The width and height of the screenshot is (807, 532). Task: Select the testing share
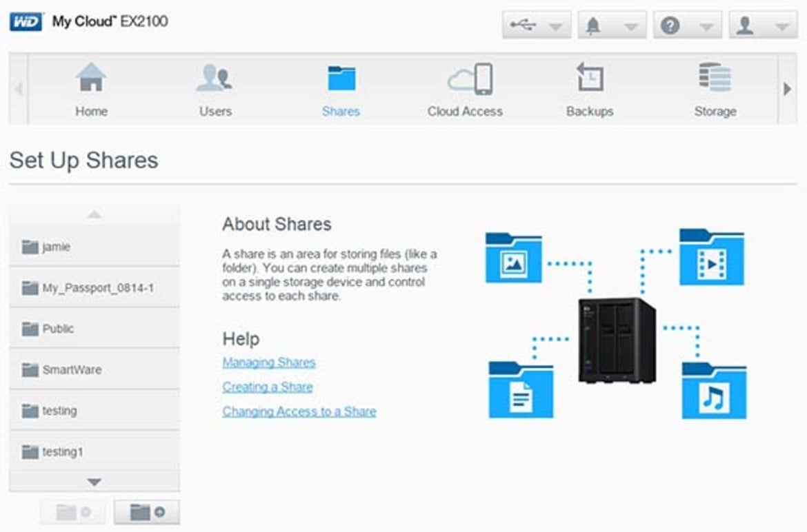[94, 411]
